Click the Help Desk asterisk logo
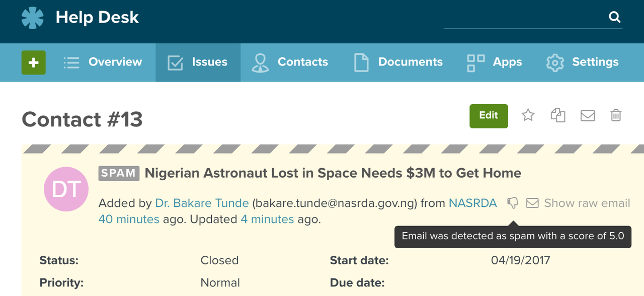The image size is (644, 296). [32, 18]
